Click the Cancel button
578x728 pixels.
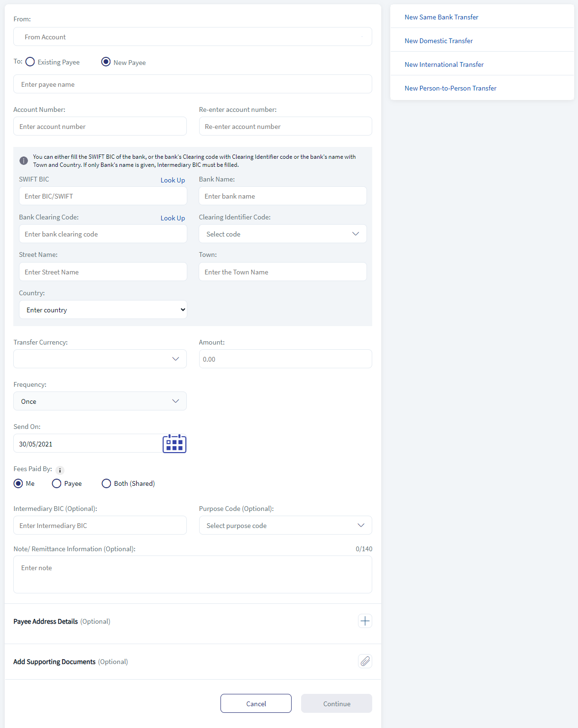click(256, 703)
